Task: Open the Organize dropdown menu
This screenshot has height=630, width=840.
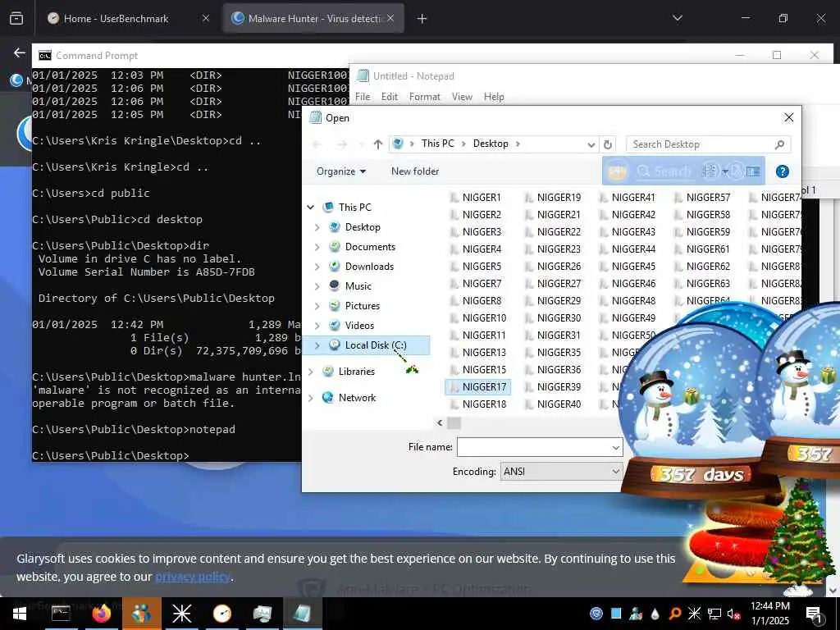Action: (x=341, y=171)
